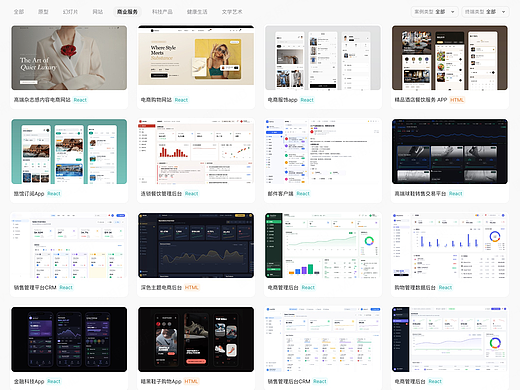The height and width of the screenshot is (390, 520).
Task: Click HTML tag beside 深色主题电商后台
Action: click(192, 287)
